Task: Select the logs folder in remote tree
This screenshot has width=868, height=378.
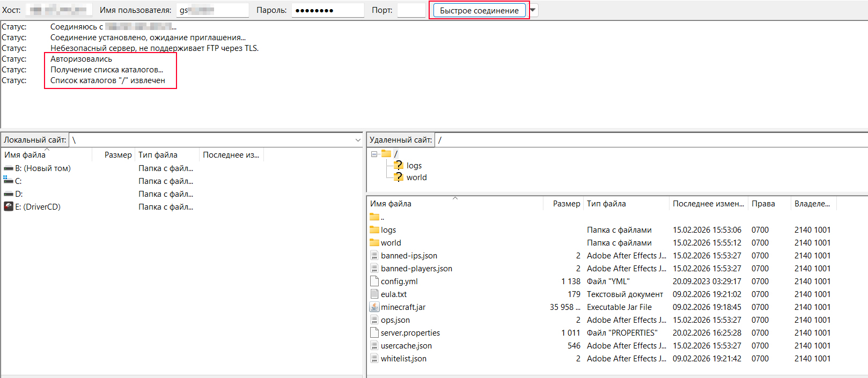Action: [414, 166]
